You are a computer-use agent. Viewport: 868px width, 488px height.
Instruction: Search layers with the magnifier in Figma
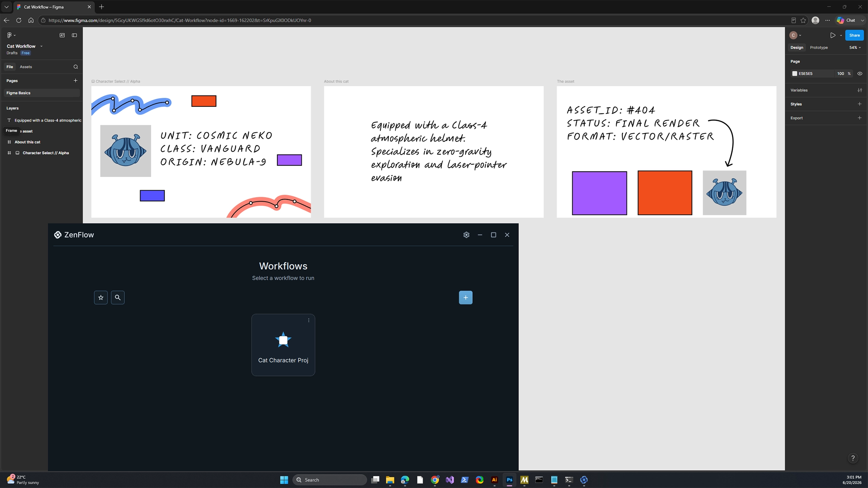coord(76,67)
